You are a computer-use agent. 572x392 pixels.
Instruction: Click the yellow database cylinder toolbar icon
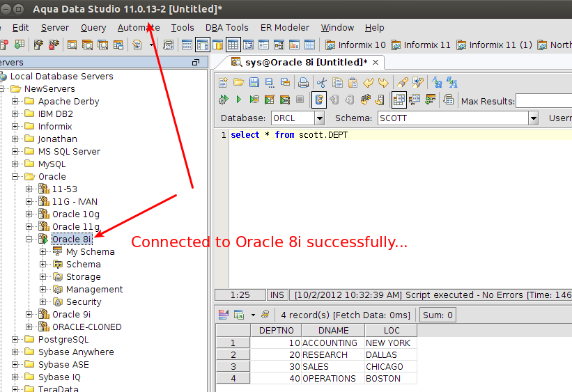pos(217,45)
